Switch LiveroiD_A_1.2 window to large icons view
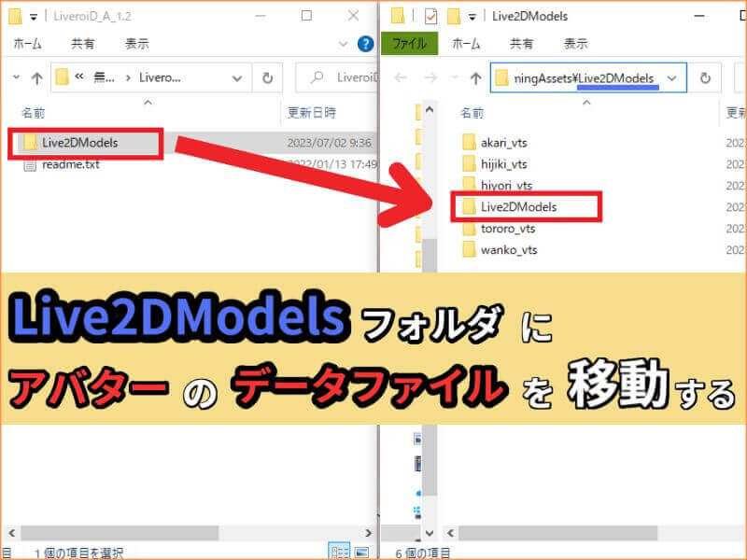747x560 pixels. point(362,552)
